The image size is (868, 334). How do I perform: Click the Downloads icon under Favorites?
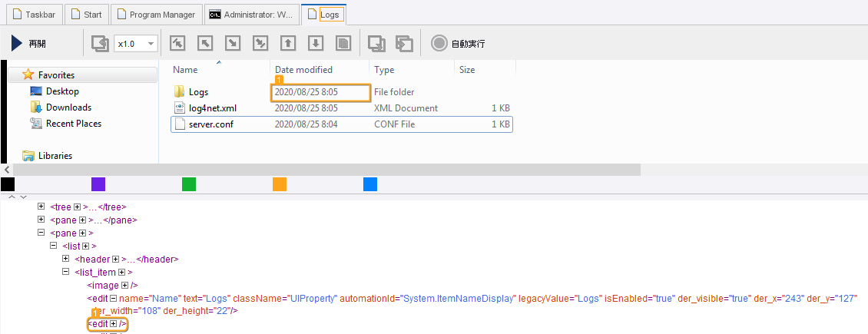pyautogui.click(x=36, y=107)
